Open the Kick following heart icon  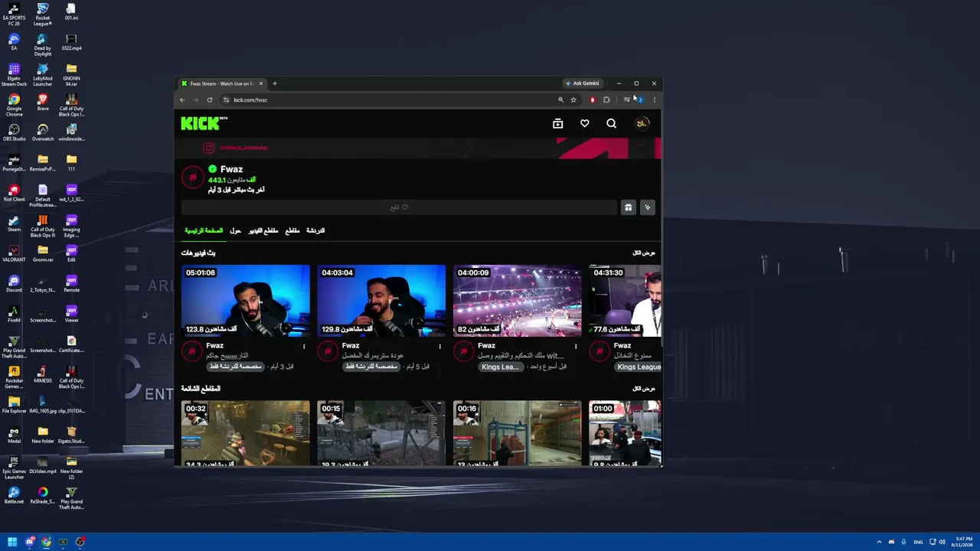pos(584,123)
